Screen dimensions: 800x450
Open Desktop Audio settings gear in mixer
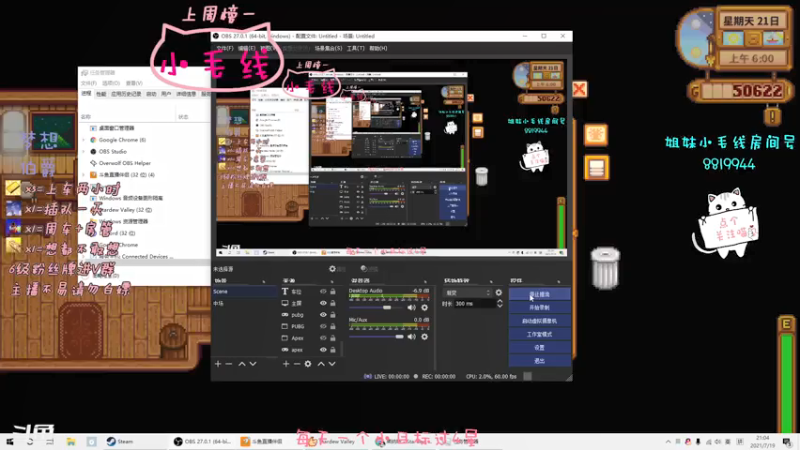(424, 308)
